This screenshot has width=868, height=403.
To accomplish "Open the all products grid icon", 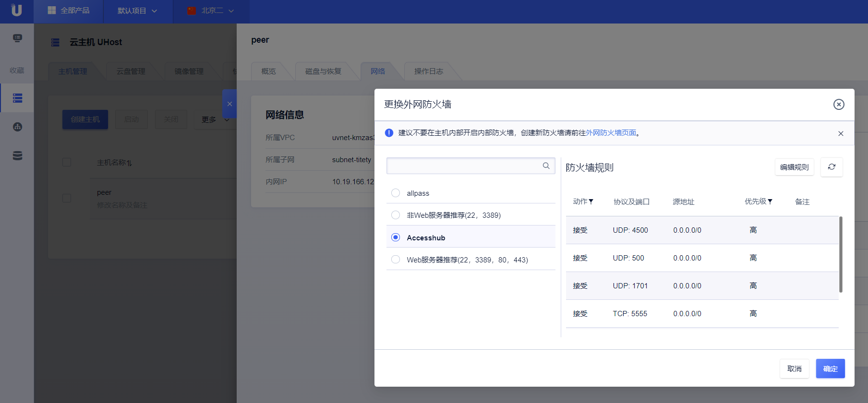I will click(x=52, y=10).
